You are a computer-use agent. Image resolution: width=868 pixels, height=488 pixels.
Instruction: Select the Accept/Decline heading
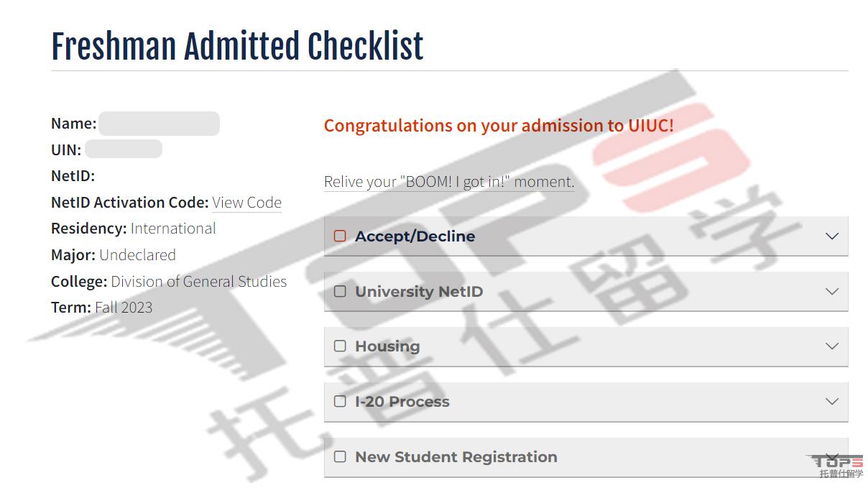415,236
